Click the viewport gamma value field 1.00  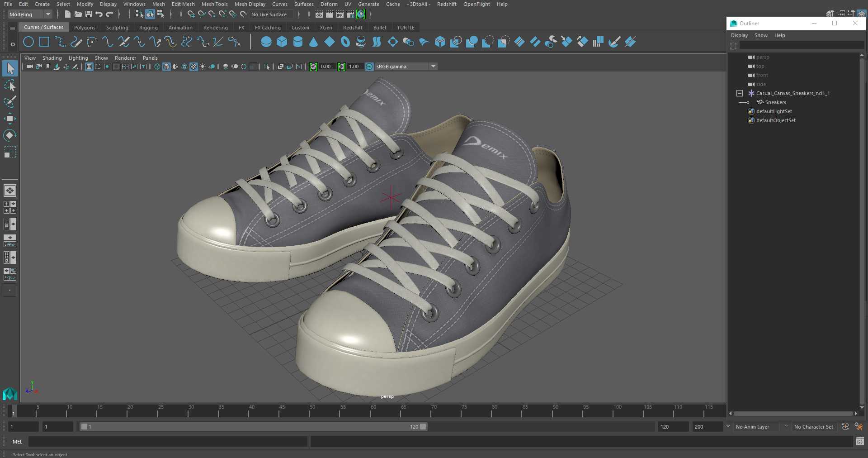point(354,67)
